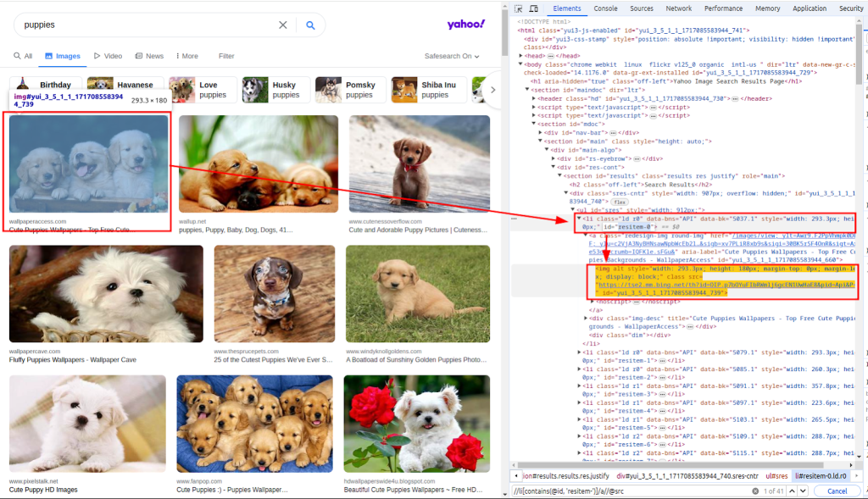This screenshot has height=499, width=868.
Task: Toggle the device toolbar icon in DevTools
Action: click(x=534, y=8)
